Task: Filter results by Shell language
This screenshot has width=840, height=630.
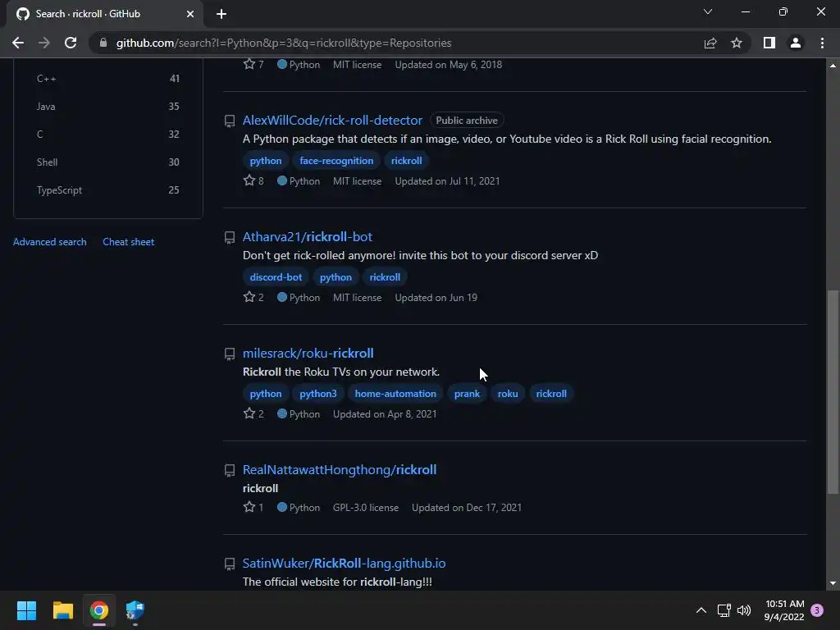Action: [x=107, y=162]
